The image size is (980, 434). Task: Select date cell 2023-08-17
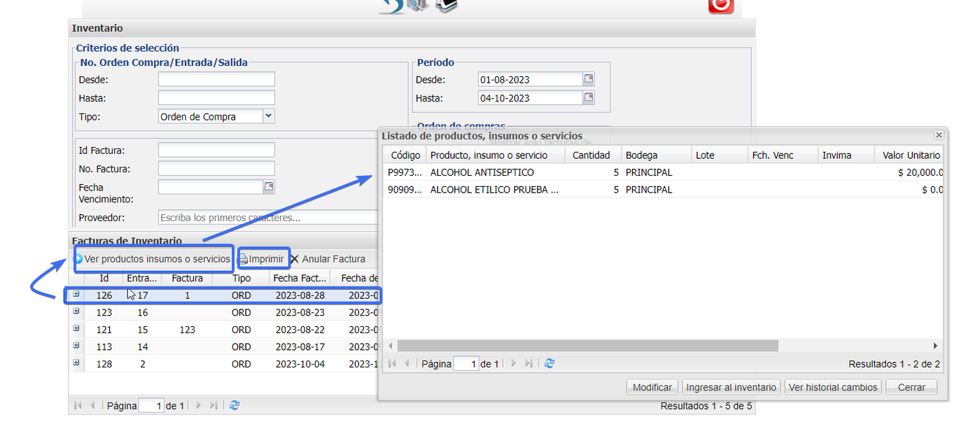pos(300,346)
